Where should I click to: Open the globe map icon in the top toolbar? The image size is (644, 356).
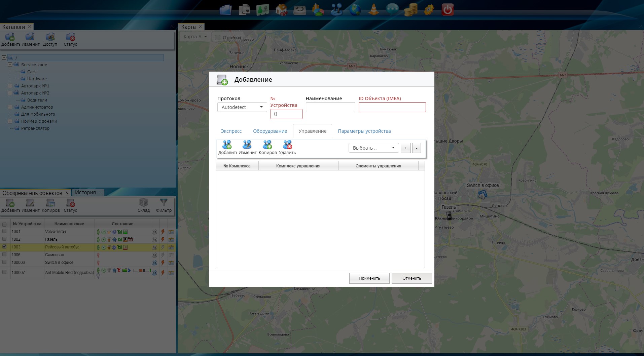[x=355, y=10]
